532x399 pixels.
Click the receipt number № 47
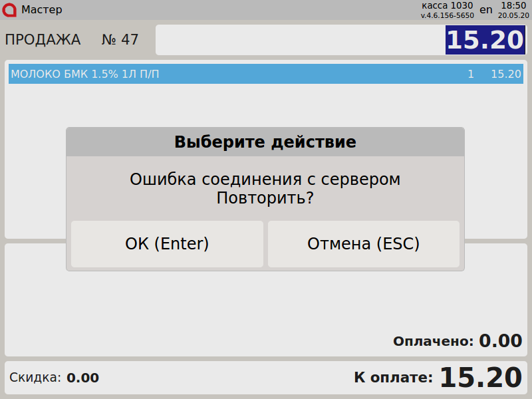point(120,40)
